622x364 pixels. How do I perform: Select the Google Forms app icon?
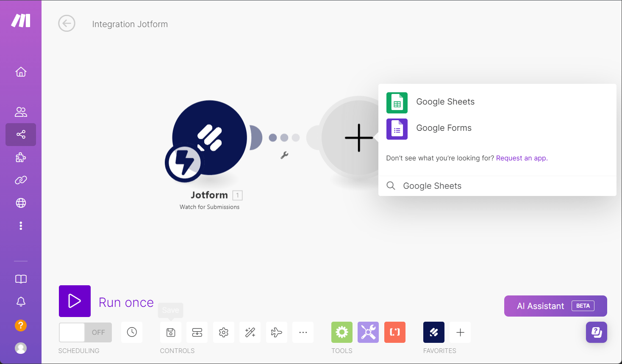(x=397, y=129)
